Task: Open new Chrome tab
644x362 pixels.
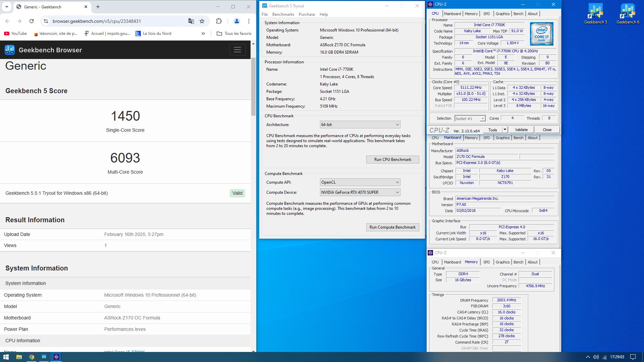Action: click(98, 7)
